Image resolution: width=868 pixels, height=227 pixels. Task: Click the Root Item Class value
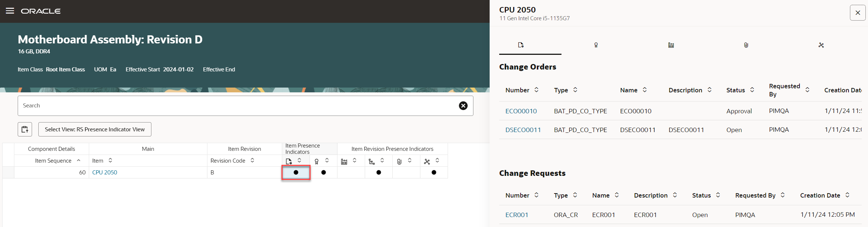(65, 69)
